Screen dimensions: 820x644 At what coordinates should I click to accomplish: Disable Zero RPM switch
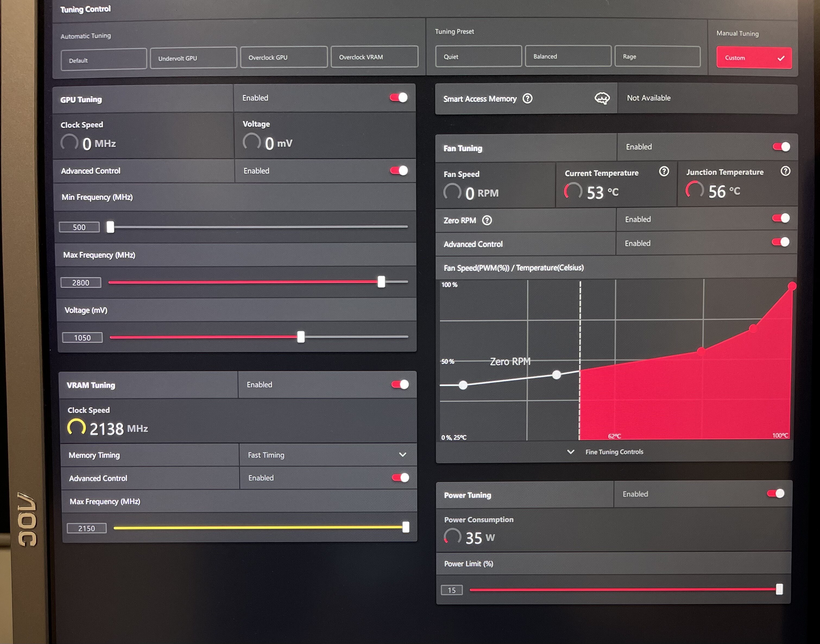[x=781, y=218]
